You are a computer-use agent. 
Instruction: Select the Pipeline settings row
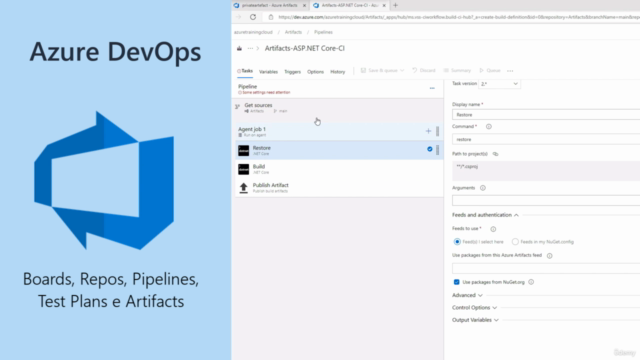pyautogui.click(x=339, y=89)
